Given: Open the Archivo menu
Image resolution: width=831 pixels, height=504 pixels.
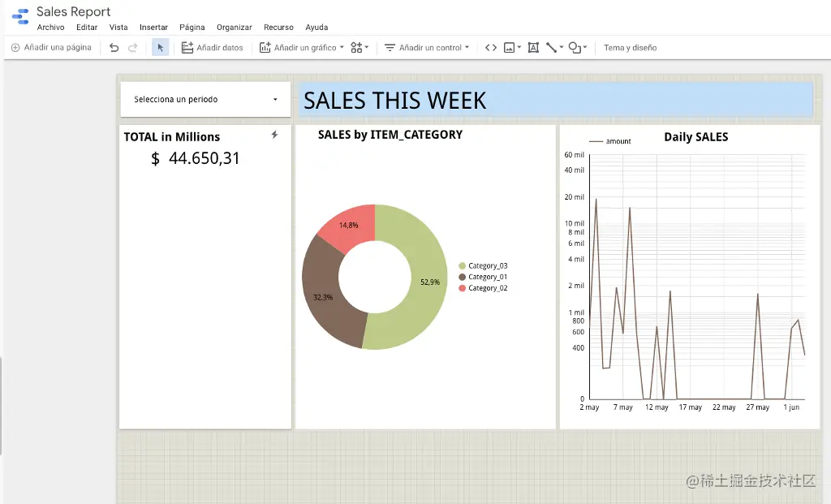Looking at the screenshot, I should [x=51, y=27].
